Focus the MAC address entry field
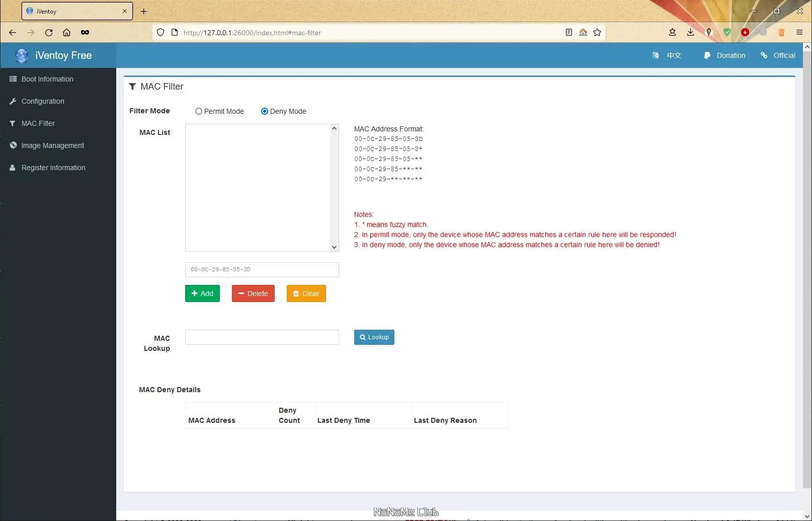This screenshot has height=521, width=812. coord(262,270)
